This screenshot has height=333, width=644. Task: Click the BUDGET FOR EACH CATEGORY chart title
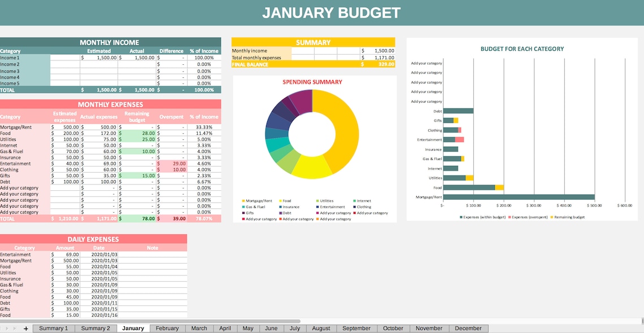522,49
